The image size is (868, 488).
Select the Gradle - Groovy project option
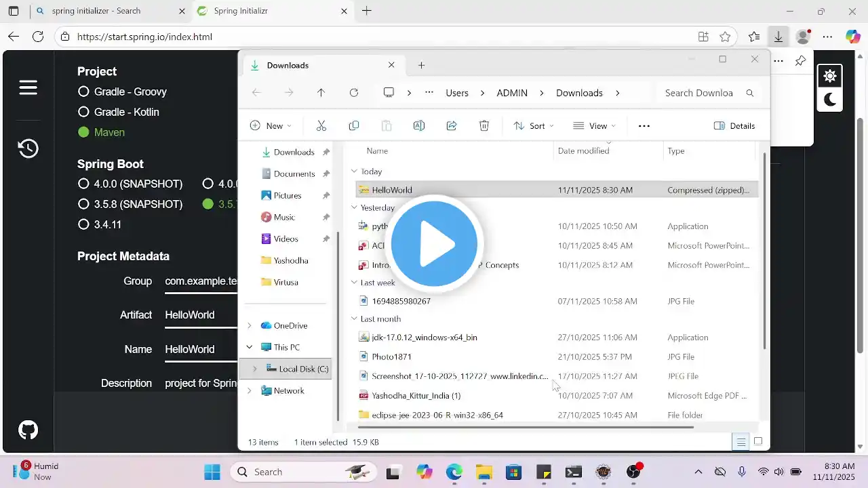pos(122,91)
